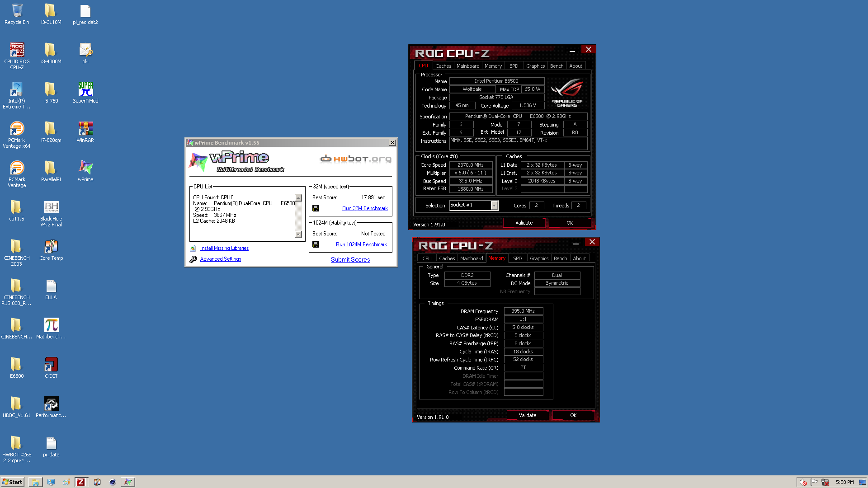This screenshot has width=868, height=488.
Task: Open the cb11.5 folder
Action: 17,211
